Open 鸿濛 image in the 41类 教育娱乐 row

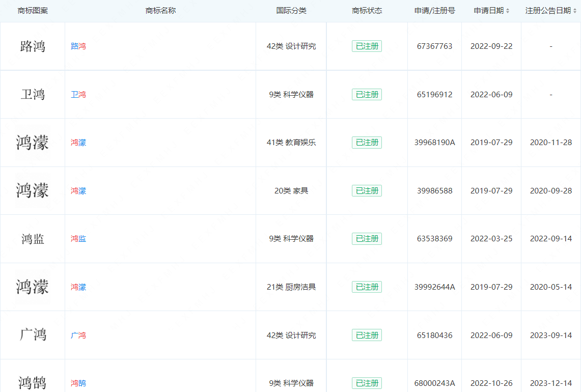tap(32, 143)
